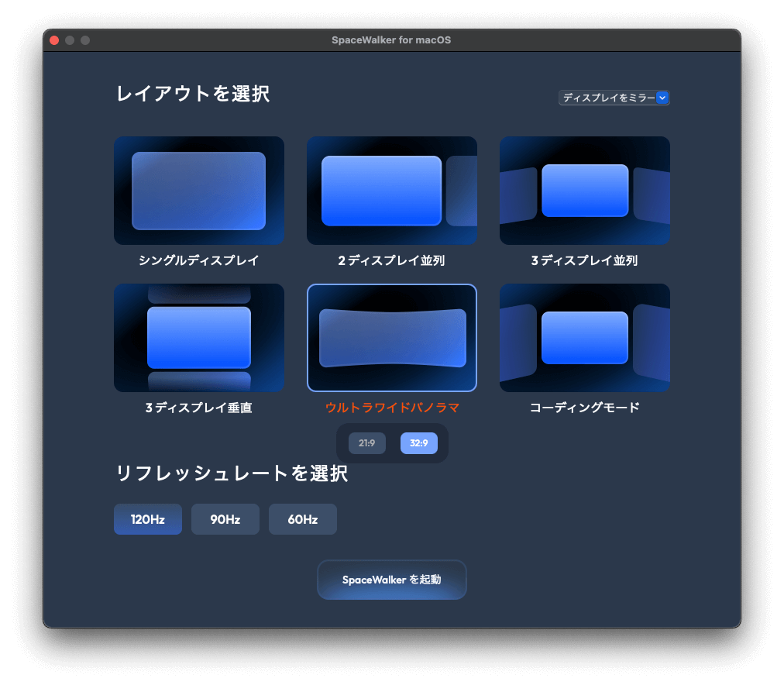This screenshot has height=685, width=784.
Task: Choose the 2ディスプレイ並列 layout thumbnail
Action: click(x=391, y=191)
